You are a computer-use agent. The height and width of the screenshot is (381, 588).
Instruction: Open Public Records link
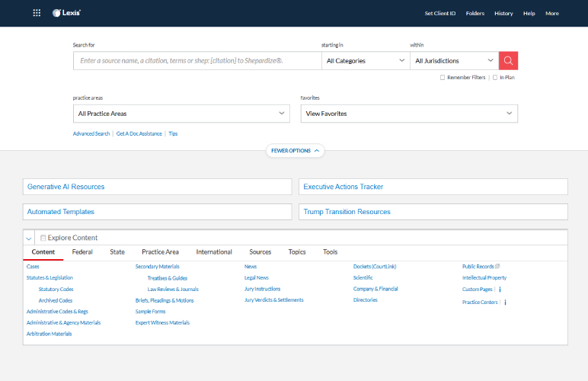coord(478,267)
